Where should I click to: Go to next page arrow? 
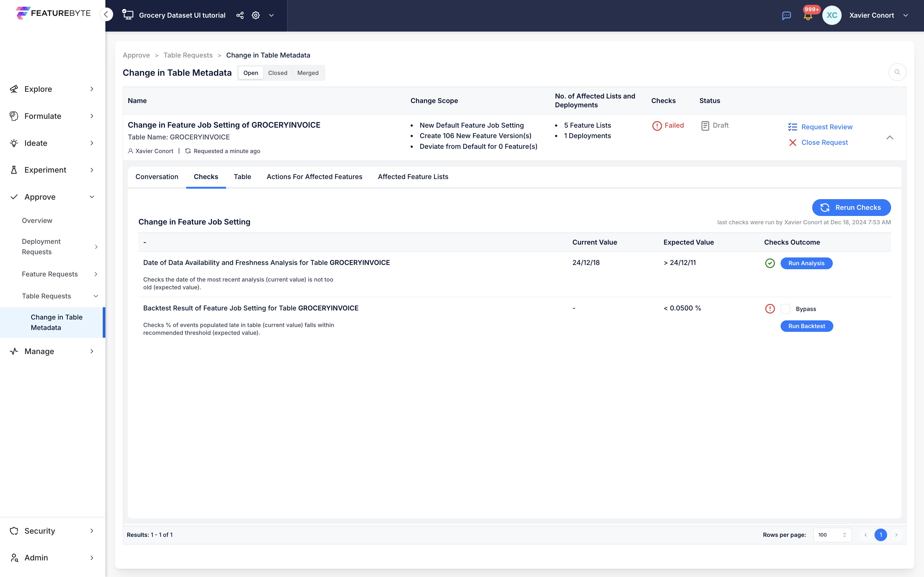pyautogui.click(x=896, y=535)
